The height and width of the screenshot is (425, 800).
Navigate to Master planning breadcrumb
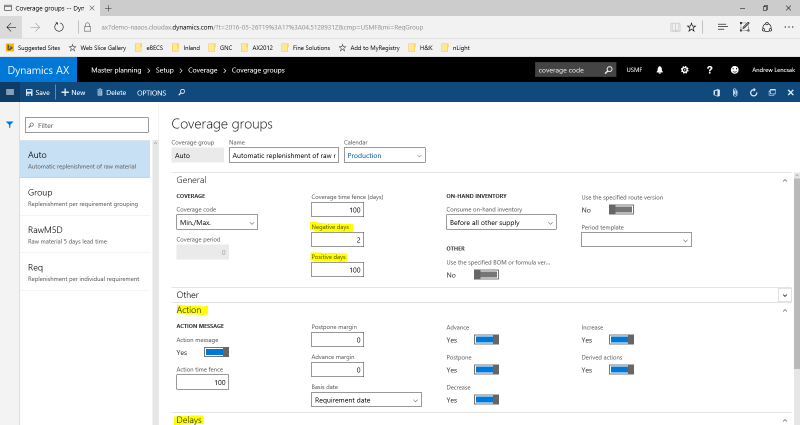tap(116, 70)
